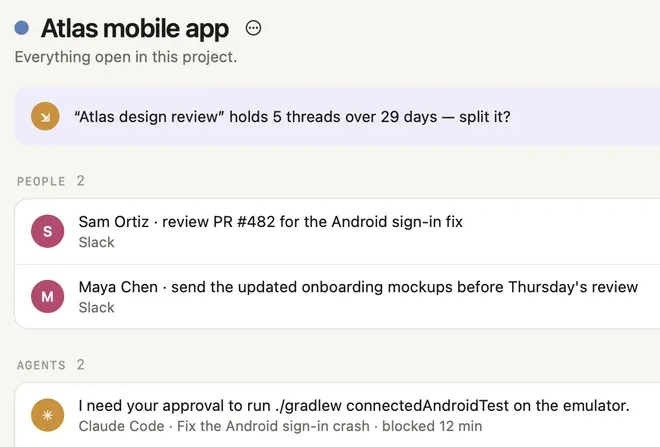Click the AGENTS section header
660x447 pixels.
[41, 365]
